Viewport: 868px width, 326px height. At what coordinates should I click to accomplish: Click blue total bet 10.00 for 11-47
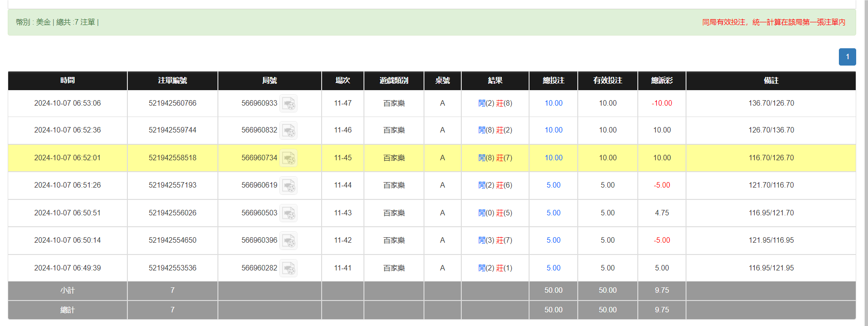553,103
